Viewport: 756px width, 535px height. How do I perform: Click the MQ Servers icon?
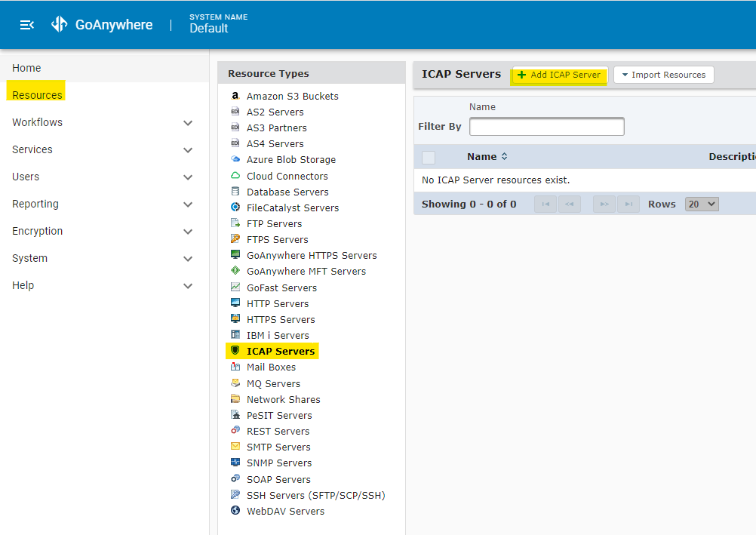[235, 383]
